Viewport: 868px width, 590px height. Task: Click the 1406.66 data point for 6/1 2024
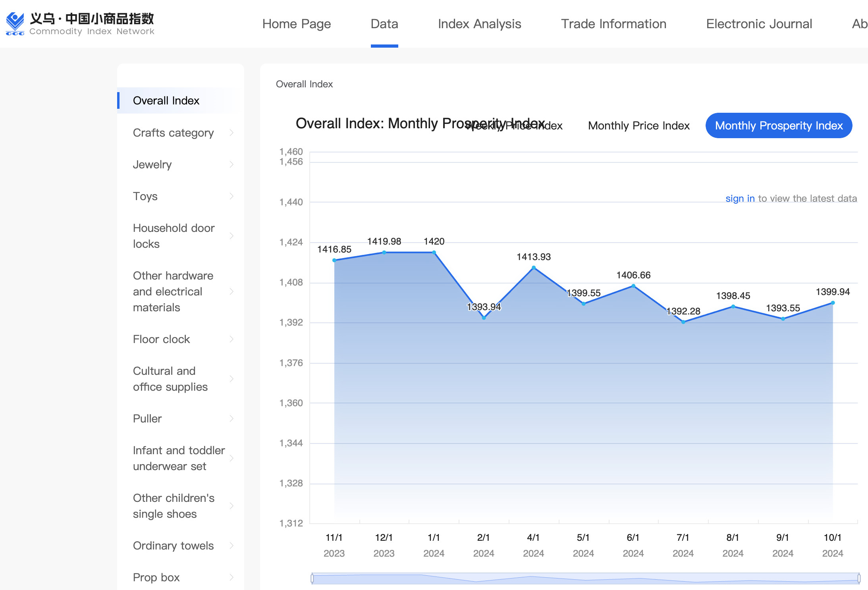[633, 286]
